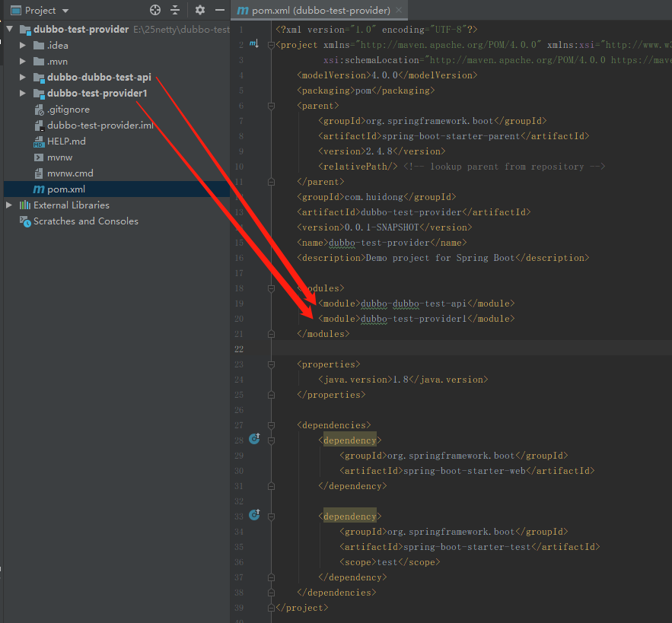This screenshot has height=623, width=672.
Task: Click java.version 1.8 value
Action: [400, 380]
